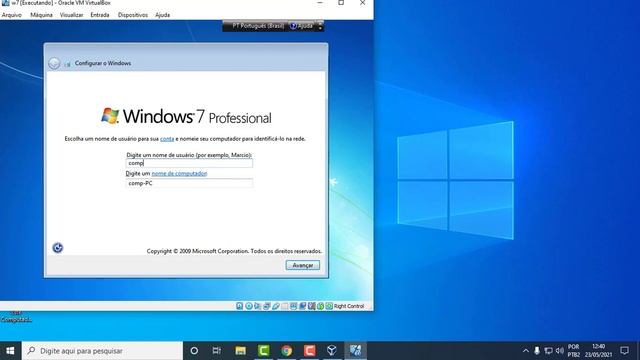Open the Windows Start menu
Screen dimensions: 640x360
11,351
